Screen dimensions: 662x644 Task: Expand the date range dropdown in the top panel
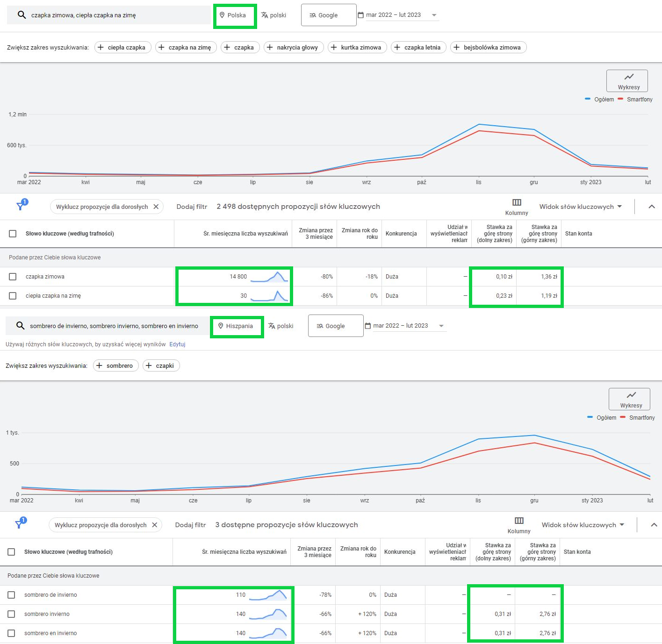[434, 15]
